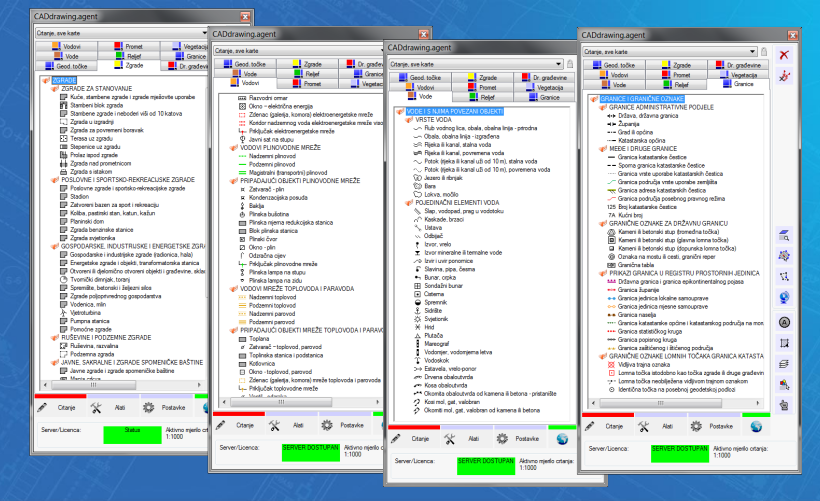Click the circled letter A icon
Viewport: 820px width, 501px height.
784,322
